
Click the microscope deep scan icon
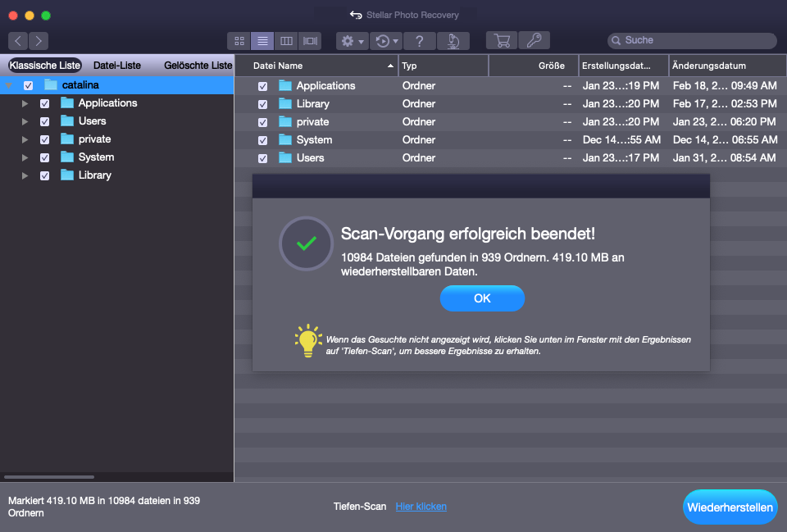[453, 41]
